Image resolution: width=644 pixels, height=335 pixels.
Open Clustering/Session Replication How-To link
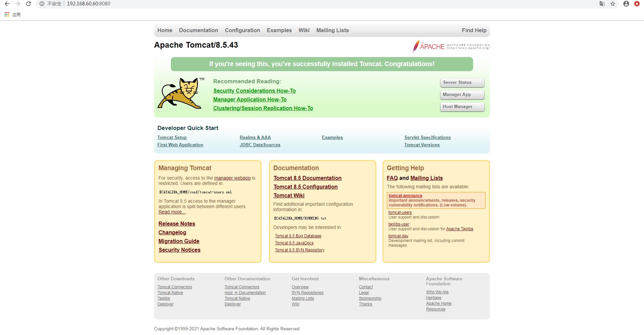[x=263, y=108]
